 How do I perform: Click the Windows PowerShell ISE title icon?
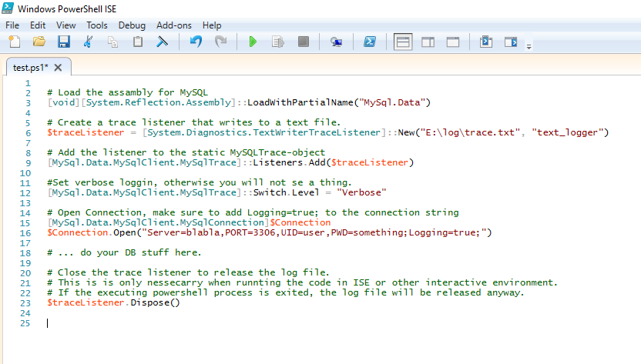coord(8,8)
